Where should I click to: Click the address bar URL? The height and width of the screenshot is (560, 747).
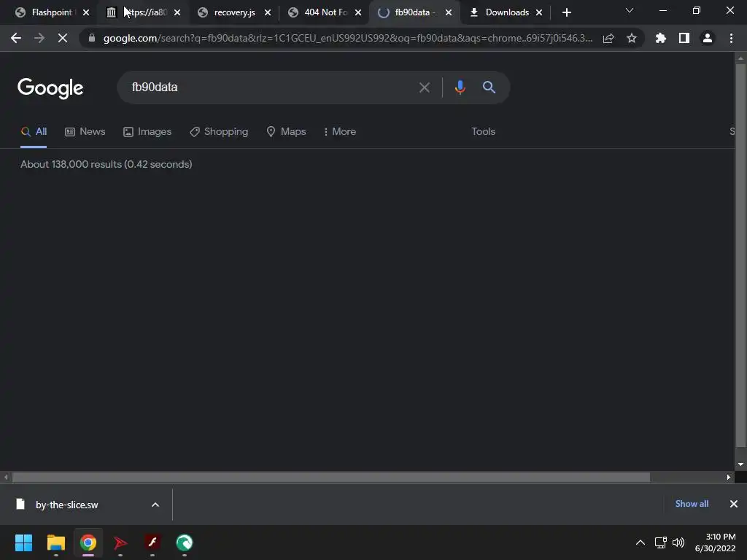point(348,38)
